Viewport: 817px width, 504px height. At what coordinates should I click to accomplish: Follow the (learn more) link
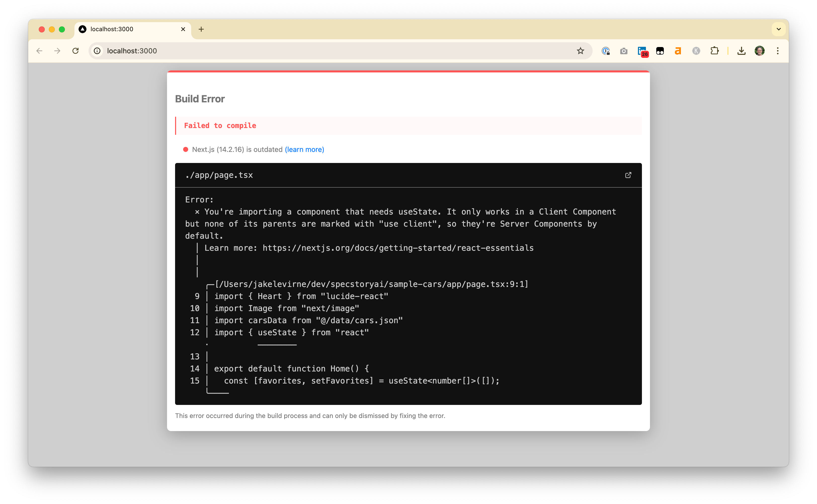tap(304, 149)
